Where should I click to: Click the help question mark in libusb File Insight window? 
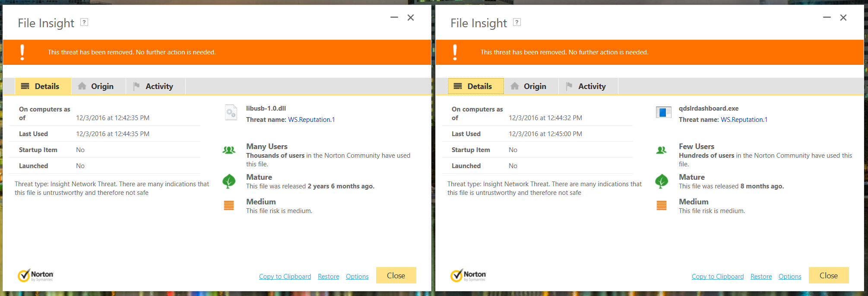coord(84,22)
